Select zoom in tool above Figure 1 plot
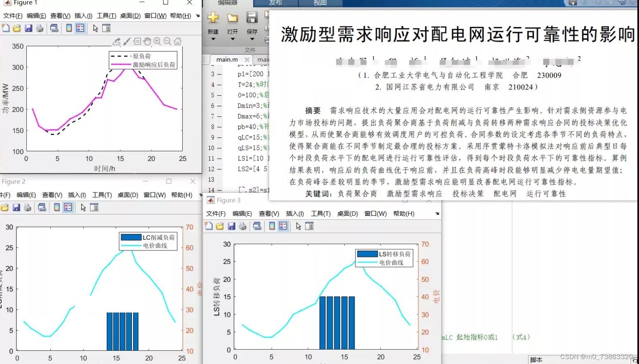Viewport: 639px width, 364px height. point(157,41)
